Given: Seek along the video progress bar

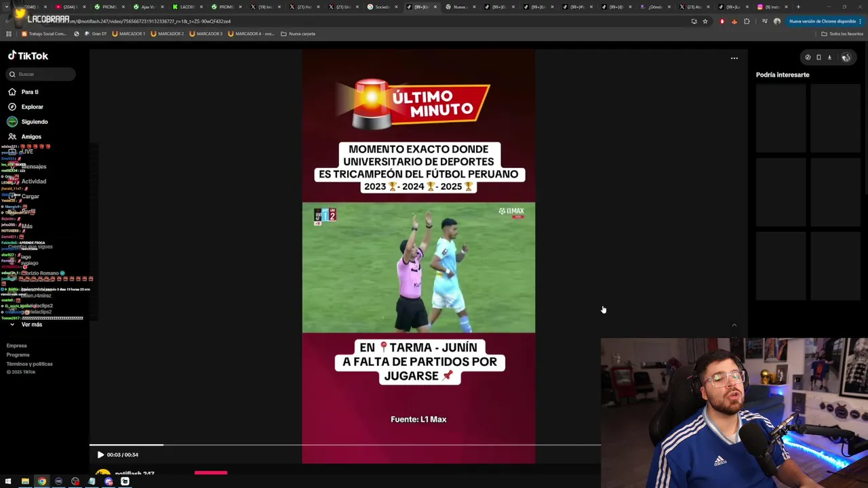Looking at the screenshot, I should [x=345, y=445].
